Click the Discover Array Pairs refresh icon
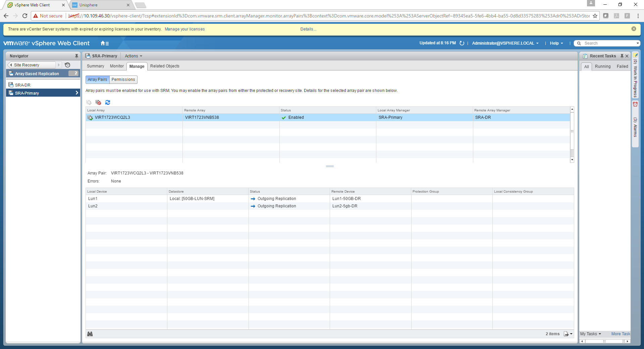 [108, 102]
